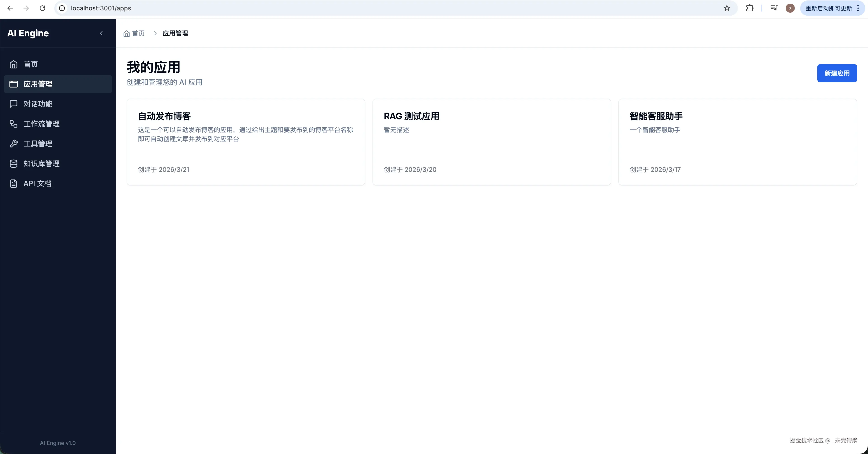Open 对话功能 chat icon in sidebar
The height and width of the screenshot is (454, 868).
14,104
